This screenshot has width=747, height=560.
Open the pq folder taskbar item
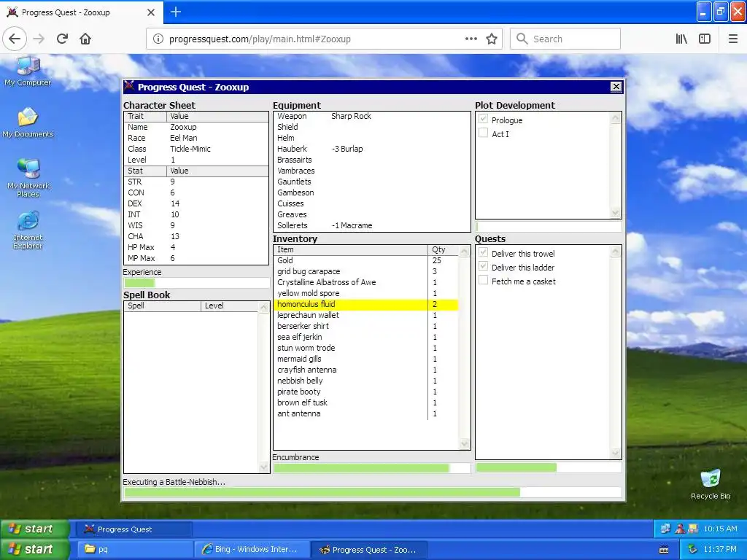click(134, 550)
